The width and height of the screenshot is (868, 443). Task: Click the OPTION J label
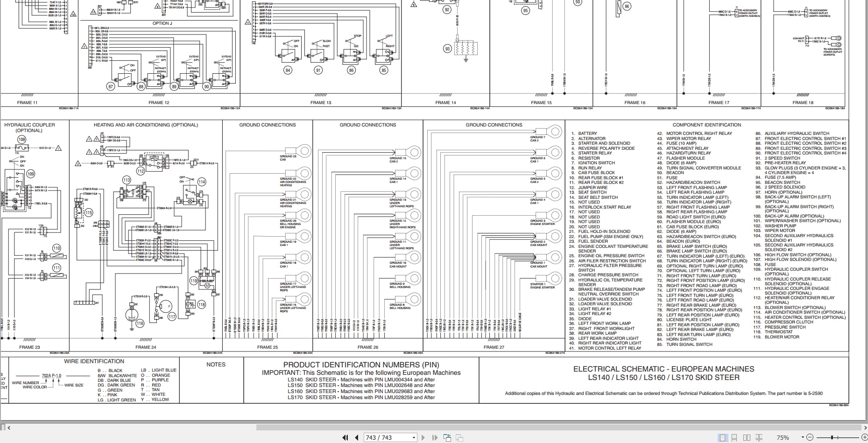162,23
